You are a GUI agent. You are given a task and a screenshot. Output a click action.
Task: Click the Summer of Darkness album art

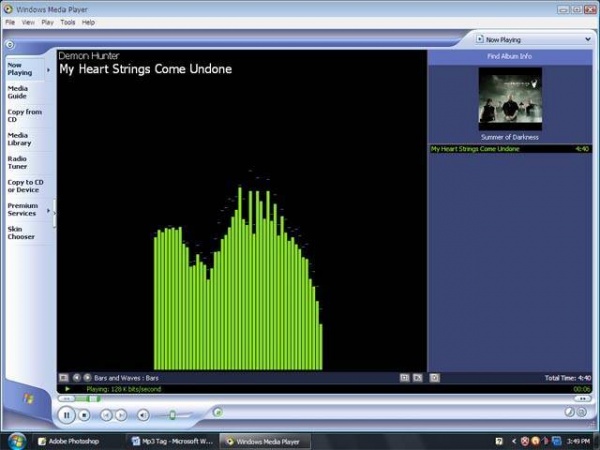pyautogui.click(x=510, y=99)
